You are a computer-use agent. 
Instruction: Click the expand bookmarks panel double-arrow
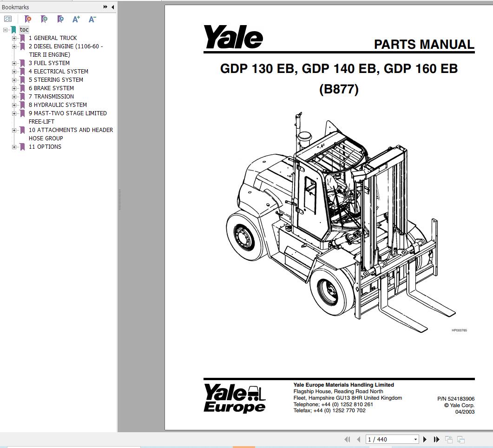point(105,7)
